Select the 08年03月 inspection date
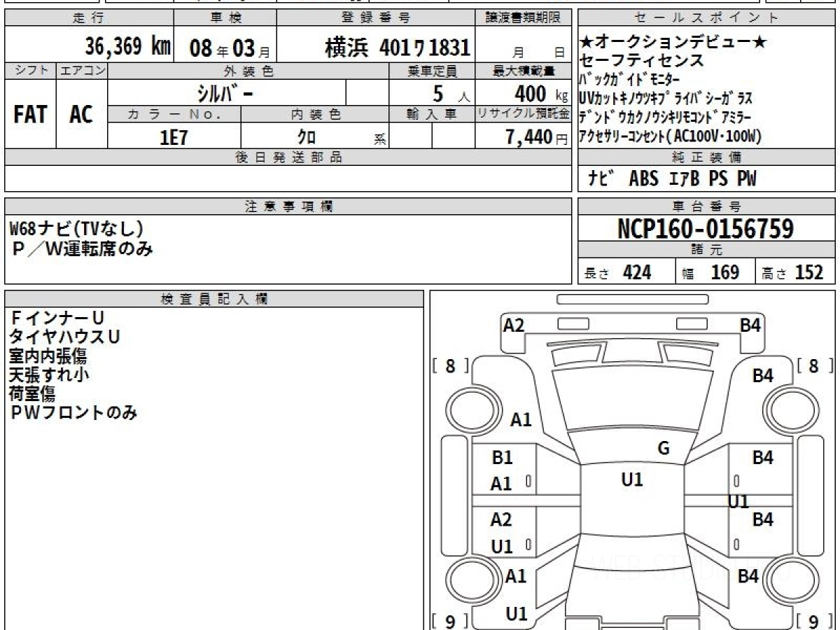The image size is (840, 630). (230, 48)
